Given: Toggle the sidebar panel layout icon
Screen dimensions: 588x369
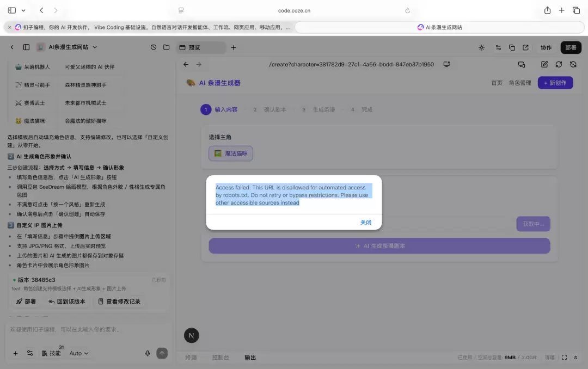Looking at the screenshot, I should point(26,47).
